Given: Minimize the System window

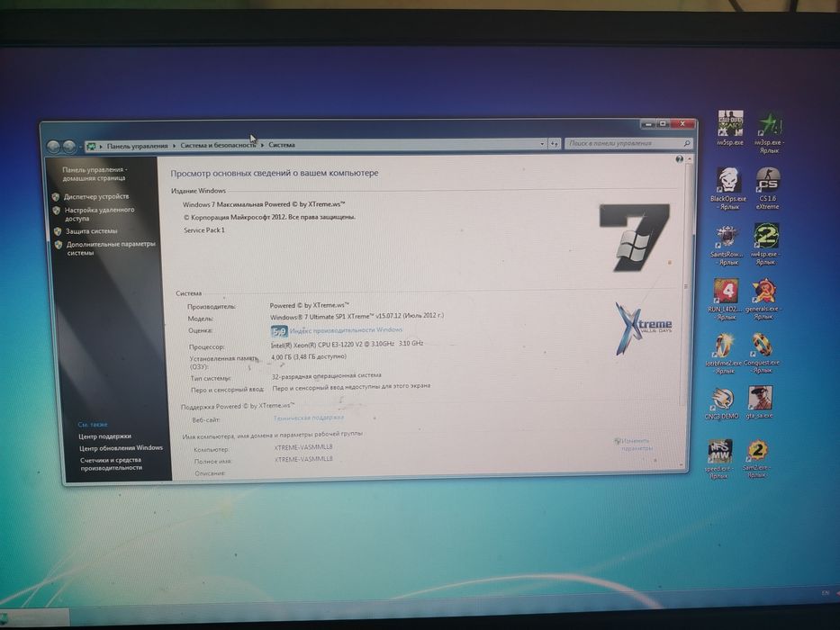Looking at the screenshot, I should click(649, 124).
